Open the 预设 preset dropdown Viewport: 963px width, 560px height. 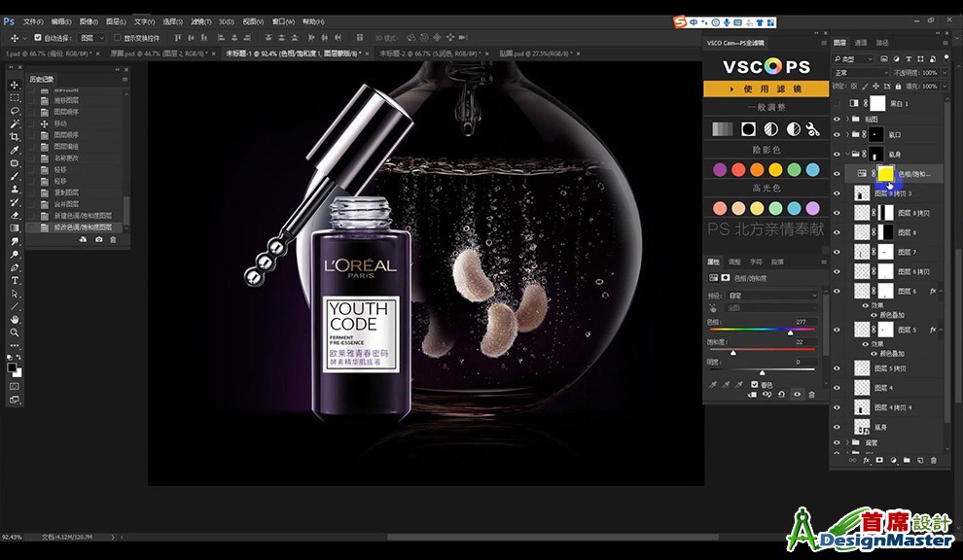[772, 296]
